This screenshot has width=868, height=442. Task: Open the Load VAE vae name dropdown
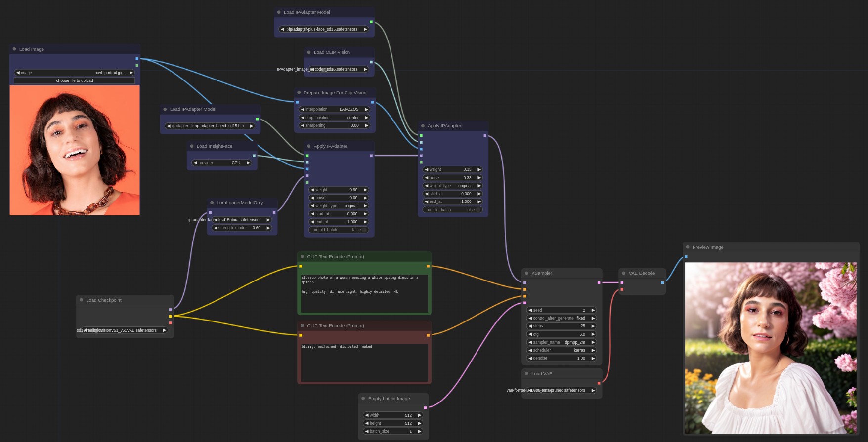tap(562, 390)
